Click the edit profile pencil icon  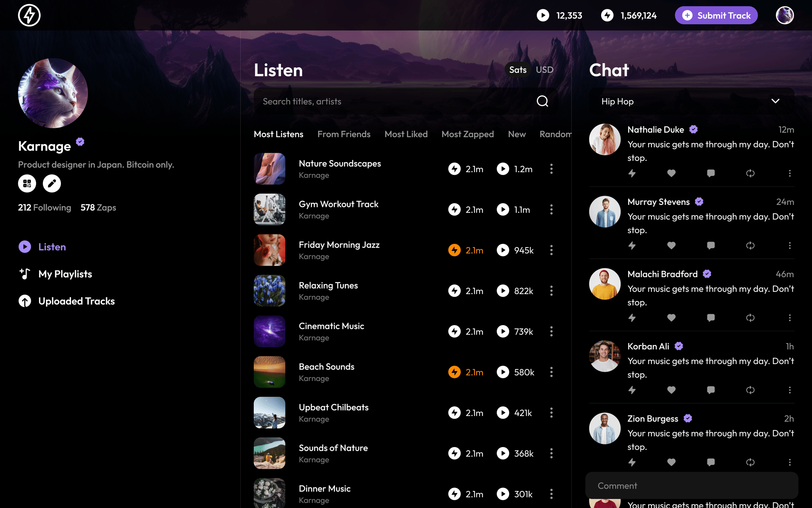point(52,183)
